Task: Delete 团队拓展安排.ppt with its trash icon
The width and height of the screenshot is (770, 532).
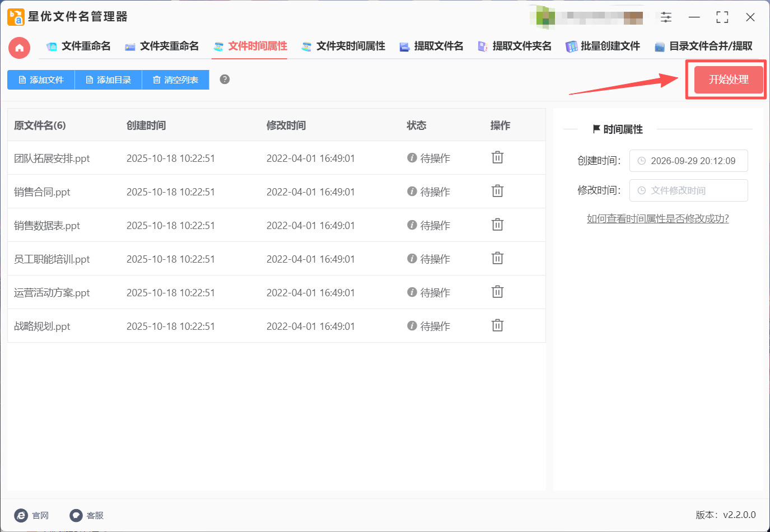Action: [x=497, y=157]
